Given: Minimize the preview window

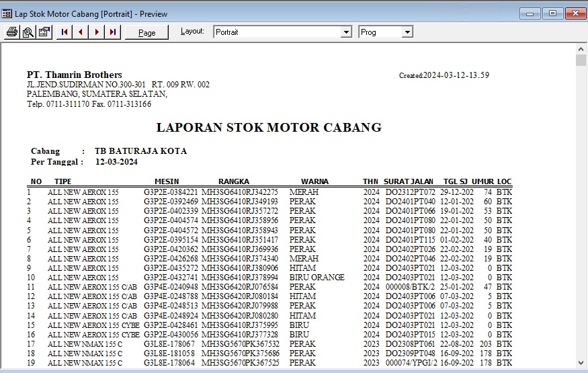Looking at the screenshot, I should coord(532,13).
